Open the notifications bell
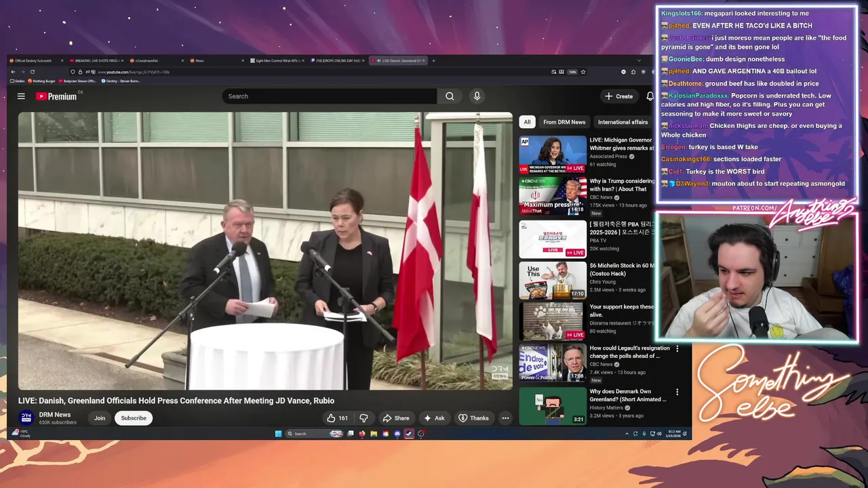The image size is (868, 488). point(650,96)
